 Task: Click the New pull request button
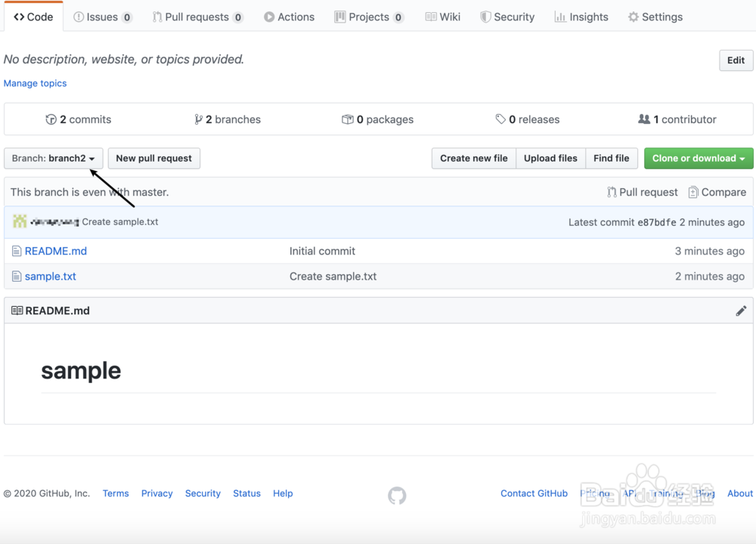154,159
